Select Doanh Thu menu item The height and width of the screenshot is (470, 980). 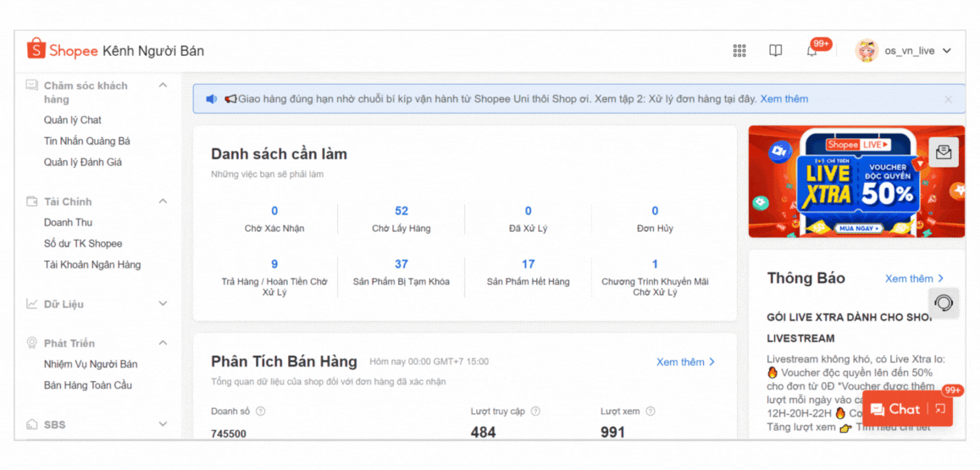(x=68, y=223)
